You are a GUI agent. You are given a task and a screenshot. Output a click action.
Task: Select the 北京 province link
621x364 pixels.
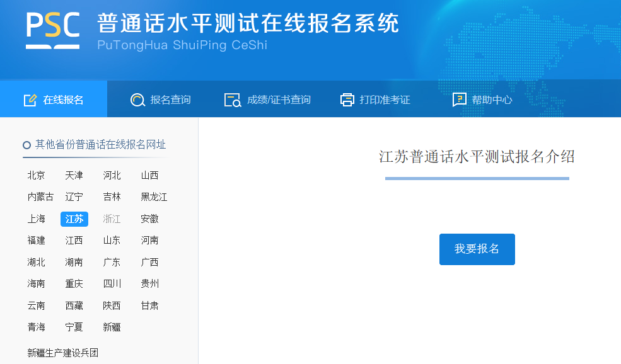[x=36, y=175]
